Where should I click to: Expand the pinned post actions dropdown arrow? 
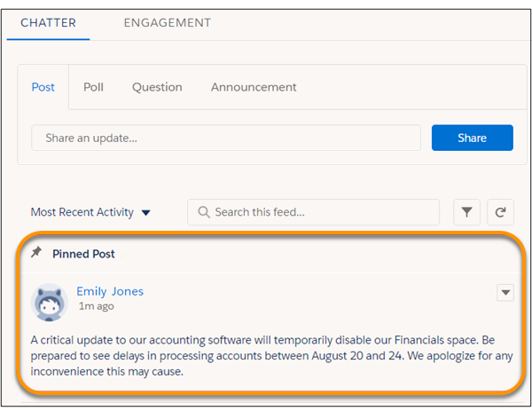(x=505, y=292)
